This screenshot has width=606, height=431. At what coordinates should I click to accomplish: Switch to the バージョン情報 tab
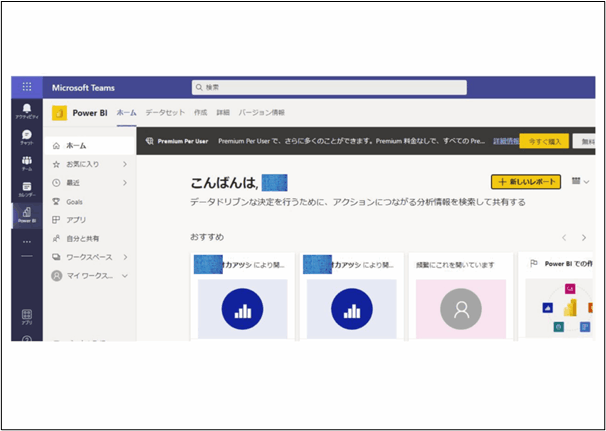pos(261,113)
